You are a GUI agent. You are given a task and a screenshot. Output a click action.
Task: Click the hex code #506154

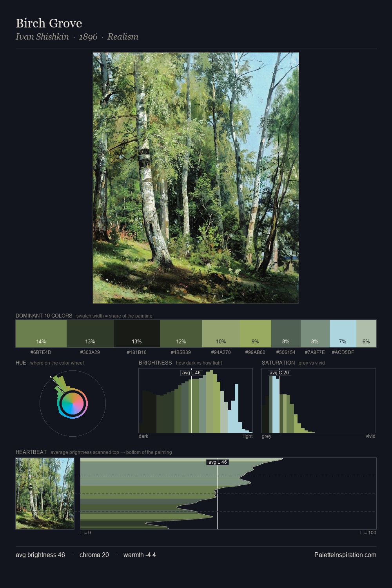pyautogui.click(x=286, y=352)
